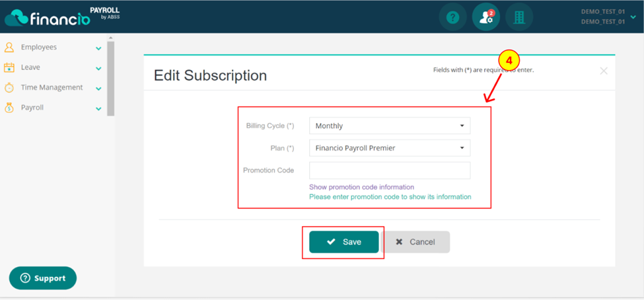Focus the Promotion Code input field
Screen dimensions: 644x300
coord(390,170)
